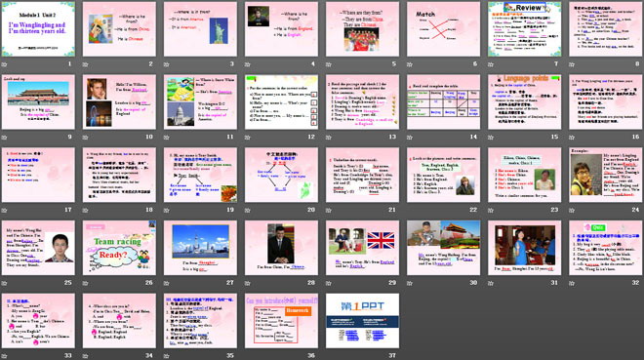Select the Language points slide
The height and width of the screenshot is (360, 644).
[525, 102]
